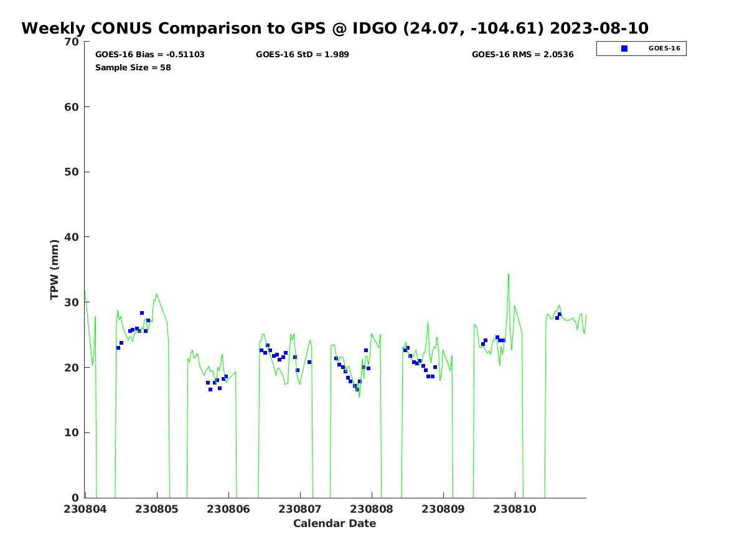Viewport: 747px width, 560px height.
Task: Click the 230806 x-axis tick label
Action: [x=228, y=509]
